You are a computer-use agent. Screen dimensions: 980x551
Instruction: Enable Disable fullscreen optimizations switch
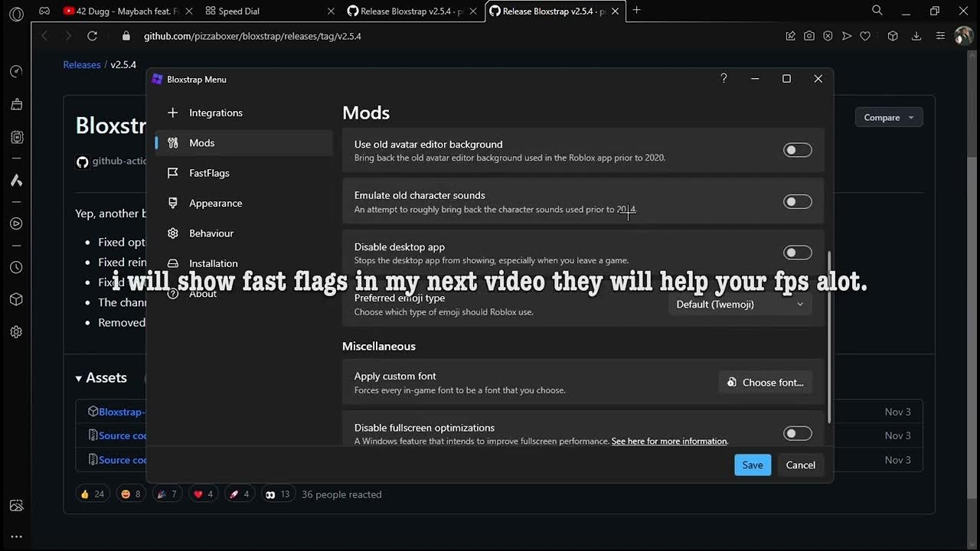797,434
